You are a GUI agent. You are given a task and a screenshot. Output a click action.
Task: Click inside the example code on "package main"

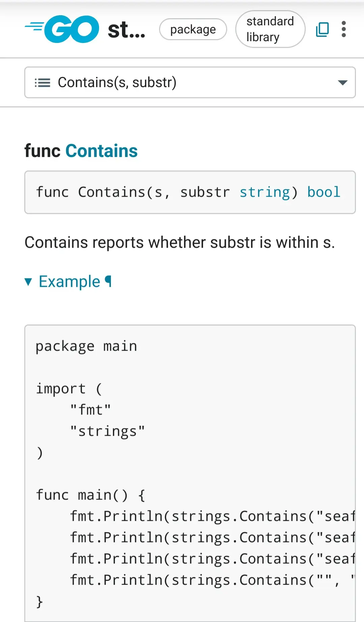pos(86,347)
